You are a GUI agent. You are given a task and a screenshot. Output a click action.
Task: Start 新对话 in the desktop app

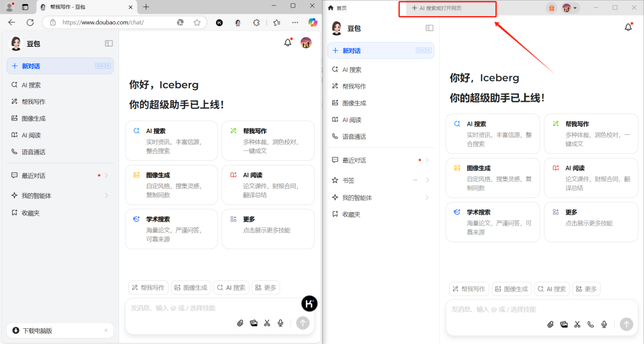[x=381, y=51]
